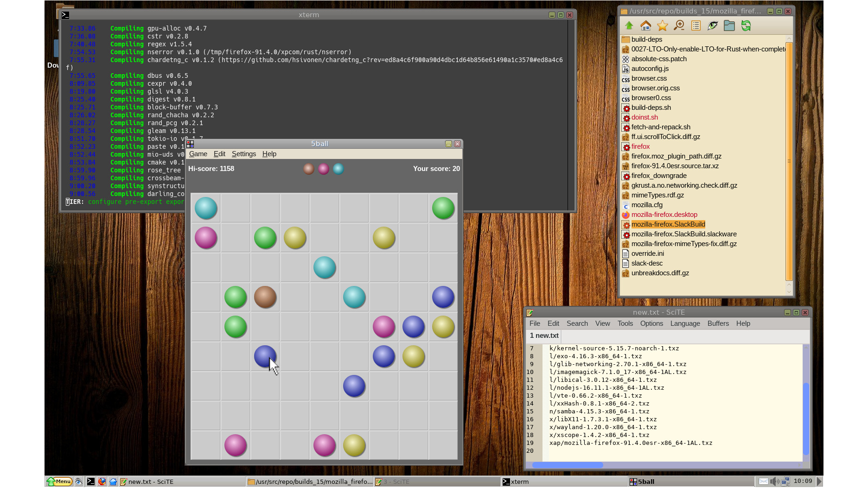868x488 pixels.
Task: Go to home folder in file manager
Action: [x=645, y=26]
